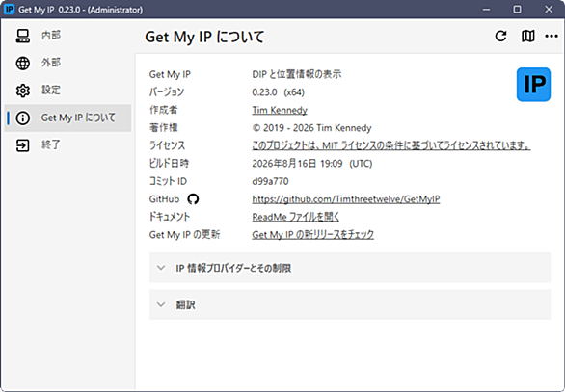Image resolution: width=565 pixels, height=392 pixels.
Task: Click the exit icon for 終了
Action: tap(23, 145)
